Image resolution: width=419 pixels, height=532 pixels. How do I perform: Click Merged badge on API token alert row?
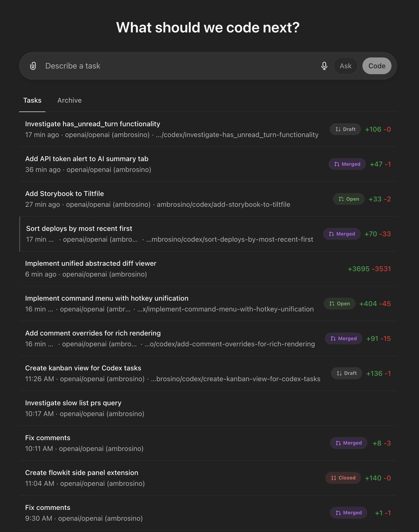(x=347, y=164)
